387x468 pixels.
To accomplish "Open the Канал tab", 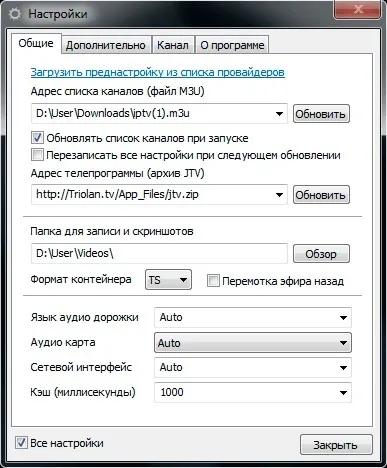I will pos(173,45).
